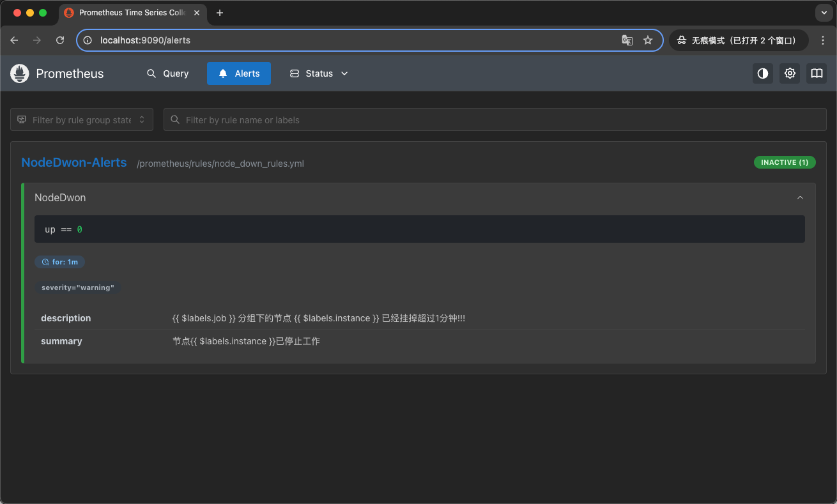Click the search icon in the filter field
837x504 pixels.
(175, 119)
